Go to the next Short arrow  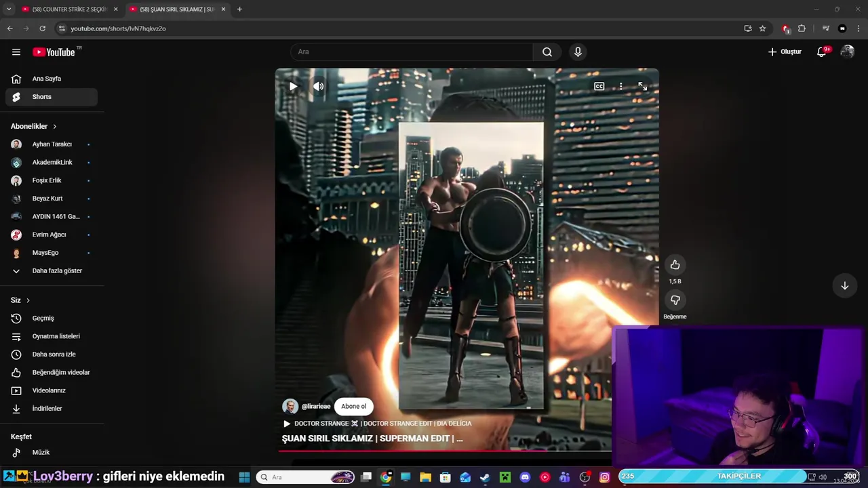pos(845,286)
